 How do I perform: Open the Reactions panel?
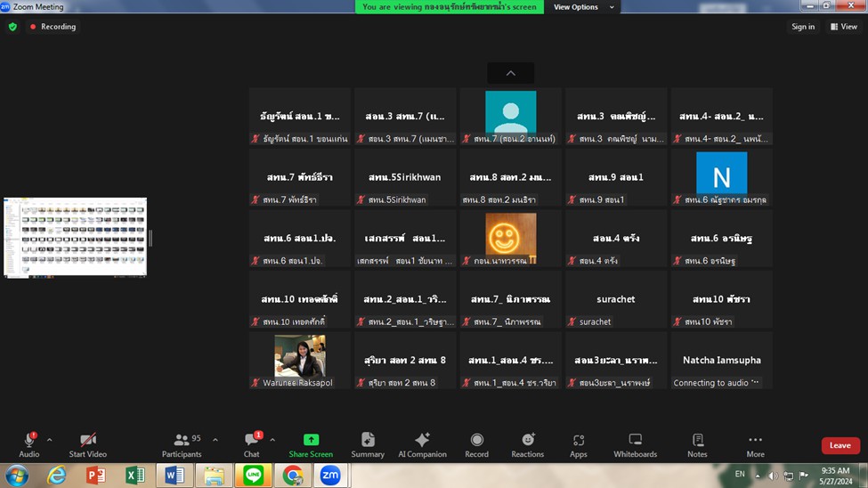[527, 444]
